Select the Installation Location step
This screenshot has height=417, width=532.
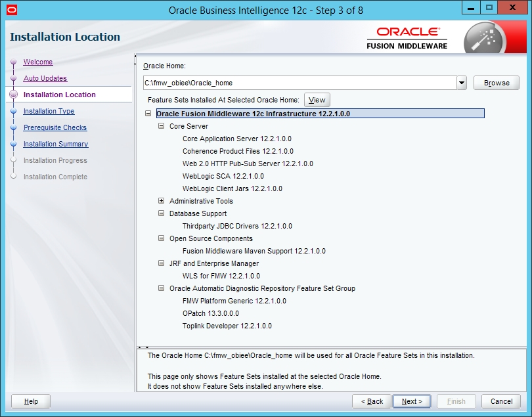pyautogui.click(x=59, y=95)
